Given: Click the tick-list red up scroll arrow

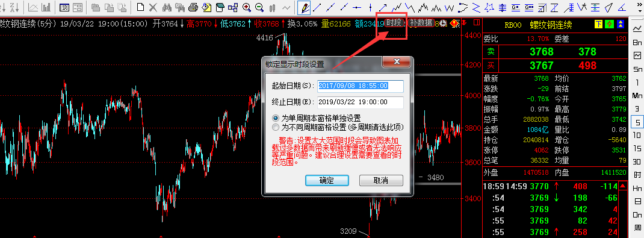Looking at the screenshot, I should coord(623,186).
